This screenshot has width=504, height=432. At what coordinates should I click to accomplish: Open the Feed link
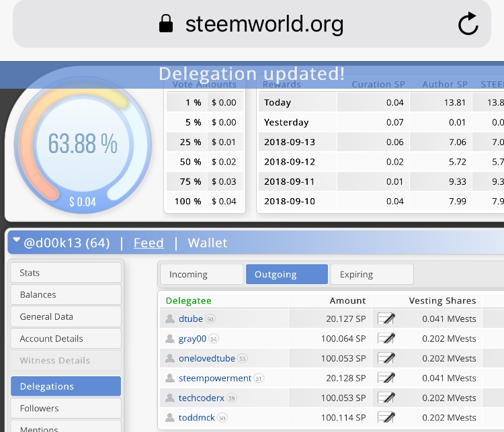click(149, 243)
